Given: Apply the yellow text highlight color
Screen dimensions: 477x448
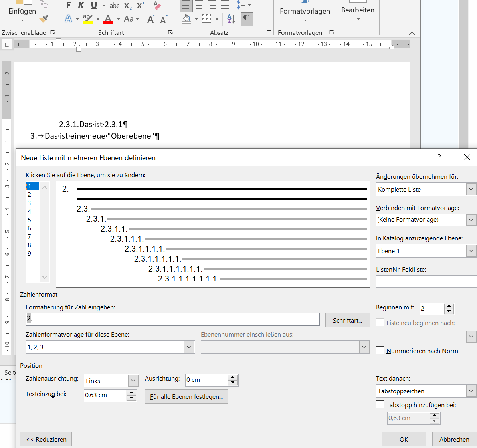Looking at the screenshot, I should coord(87,19).
